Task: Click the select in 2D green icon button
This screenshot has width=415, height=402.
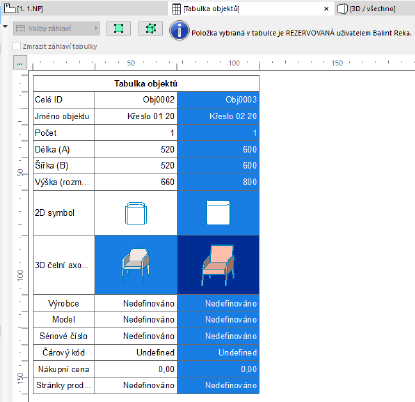Action: pos(118,29)
